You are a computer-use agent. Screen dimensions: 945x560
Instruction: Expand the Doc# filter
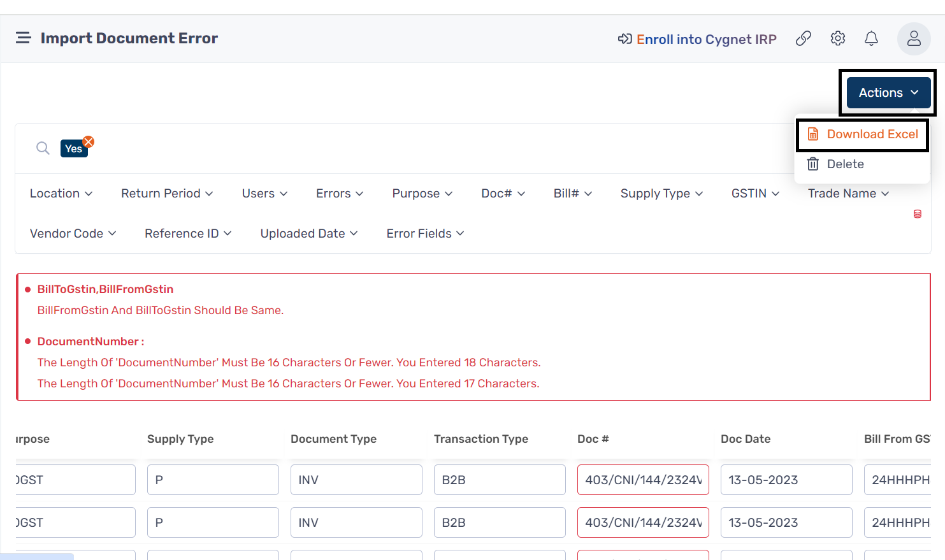[503, 194]
